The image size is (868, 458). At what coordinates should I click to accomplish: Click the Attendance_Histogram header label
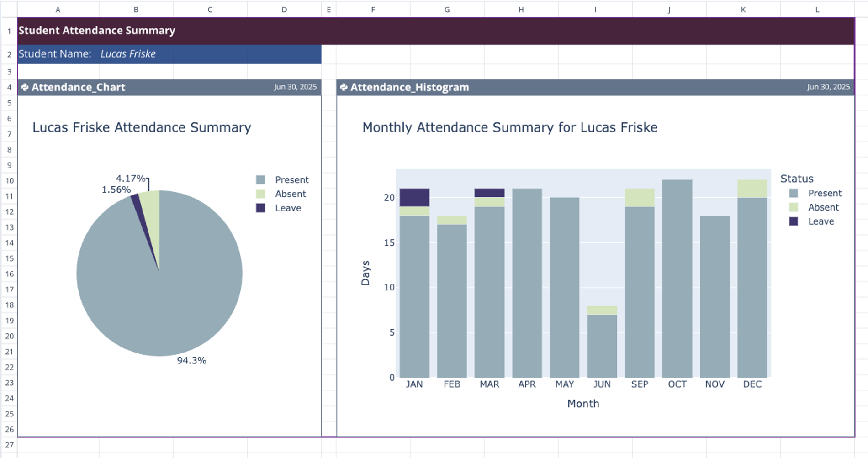pyautogui.click(x=409, y=87)
